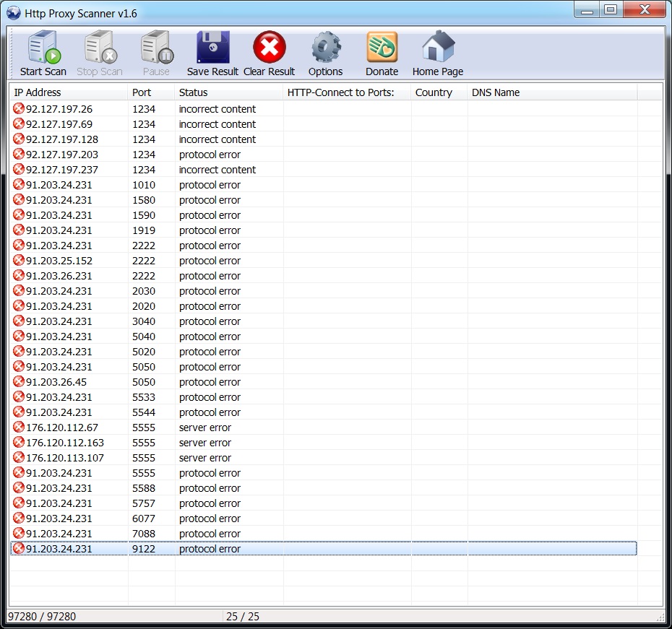Screen dimensions: 672x629
Task: Click the Start Scan toolbar icon
Action: (43, 47)
